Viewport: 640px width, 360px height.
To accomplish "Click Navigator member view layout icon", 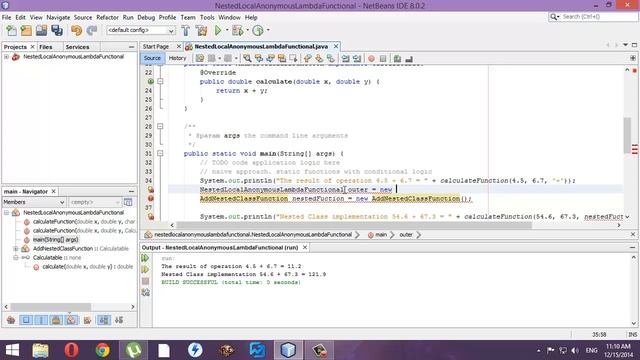I will tap(128, 202).
